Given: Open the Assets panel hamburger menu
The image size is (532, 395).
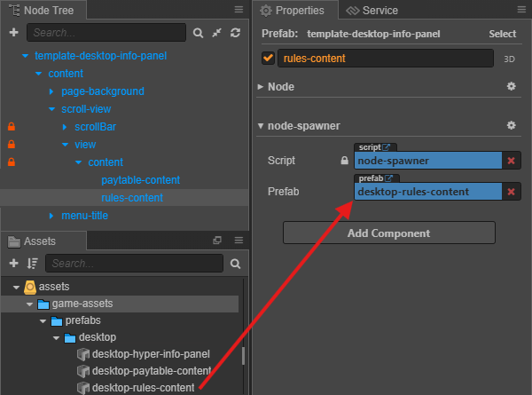Looking at the screenshot, I should click(239, 241).
